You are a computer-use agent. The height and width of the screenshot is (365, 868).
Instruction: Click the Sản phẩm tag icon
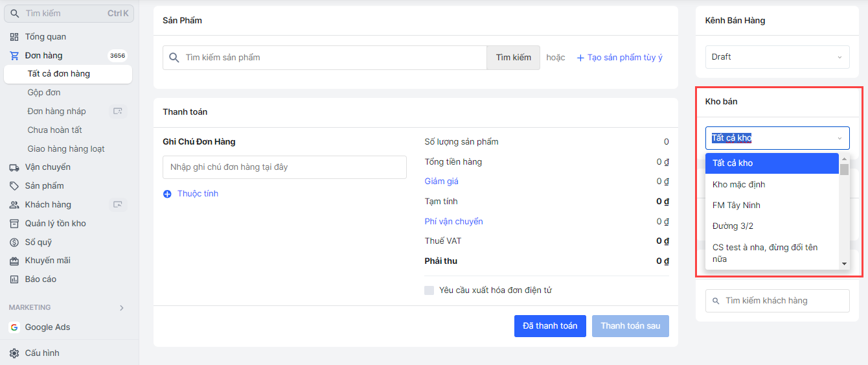[14, 186]
